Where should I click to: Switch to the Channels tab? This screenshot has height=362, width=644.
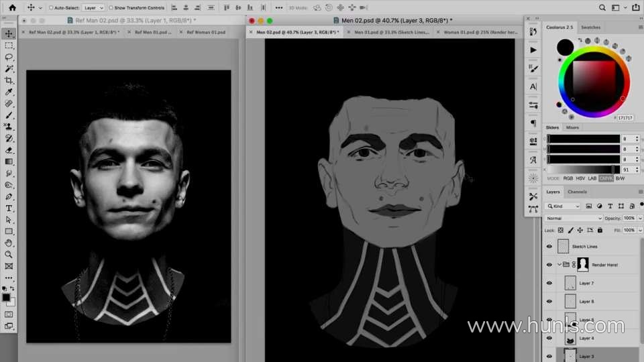coord(577,192)
